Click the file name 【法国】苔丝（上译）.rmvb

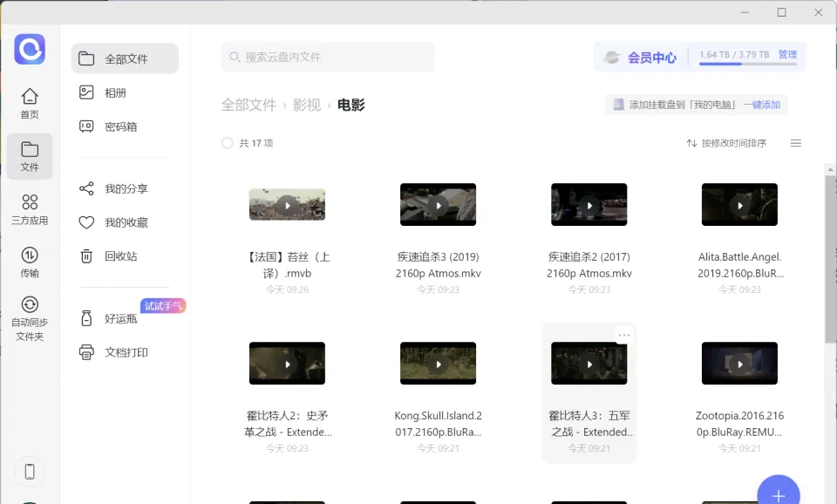point(287,265)
